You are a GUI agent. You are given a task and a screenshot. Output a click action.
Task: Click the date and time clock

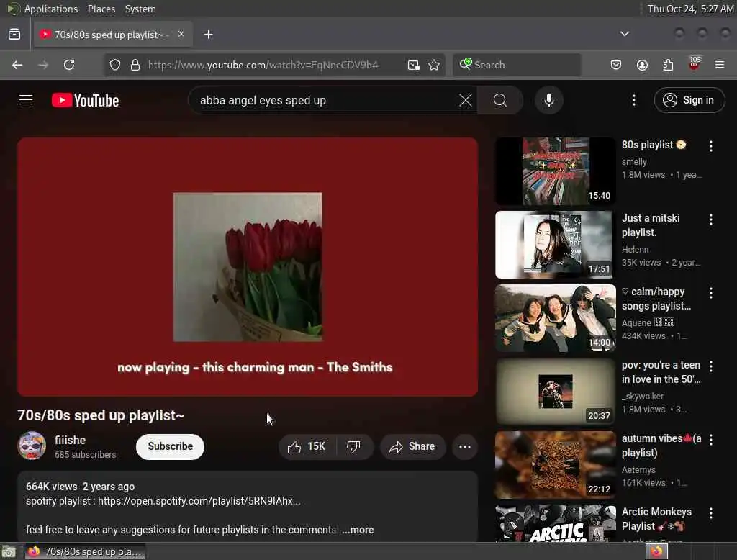pos(690,9)
